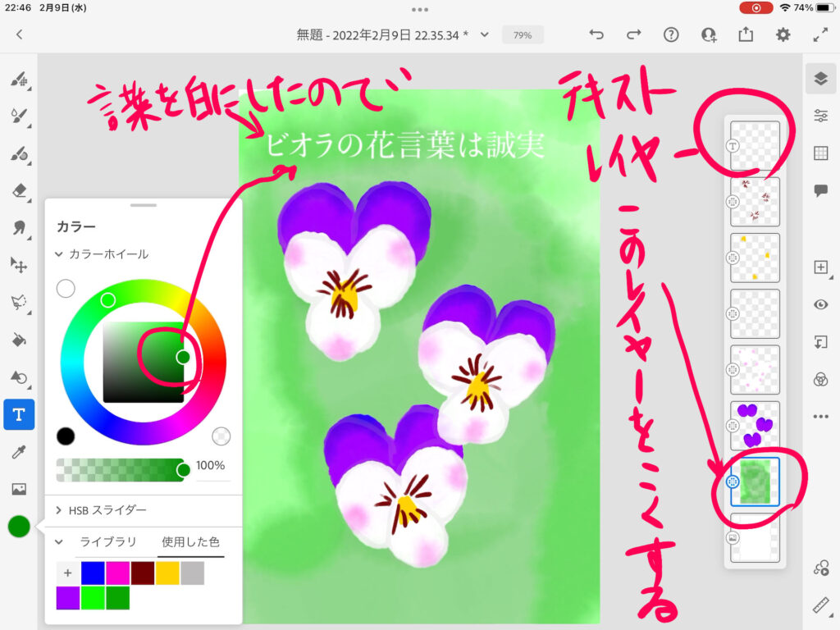840x630 pixels.
Task: Toggle the Layers panel icon
Action: click(820, 78)
